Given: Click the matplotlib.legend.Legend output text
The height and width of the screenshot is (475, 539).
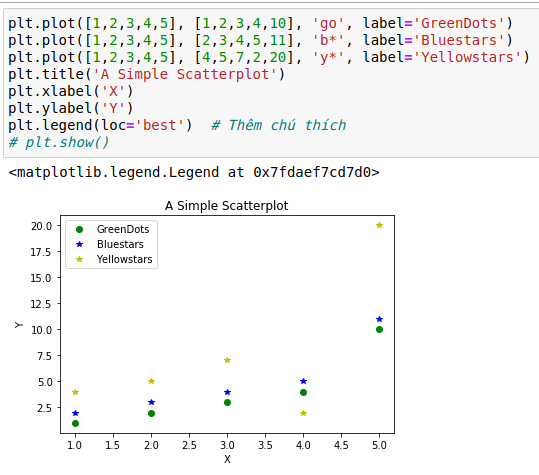Looking at the screenshot, I should click(x=194, y=172).
